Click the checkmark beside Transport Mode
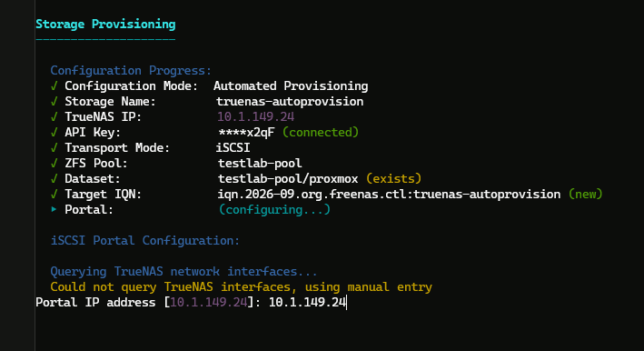This screenshot has height=351, width=644. (54, 148)
